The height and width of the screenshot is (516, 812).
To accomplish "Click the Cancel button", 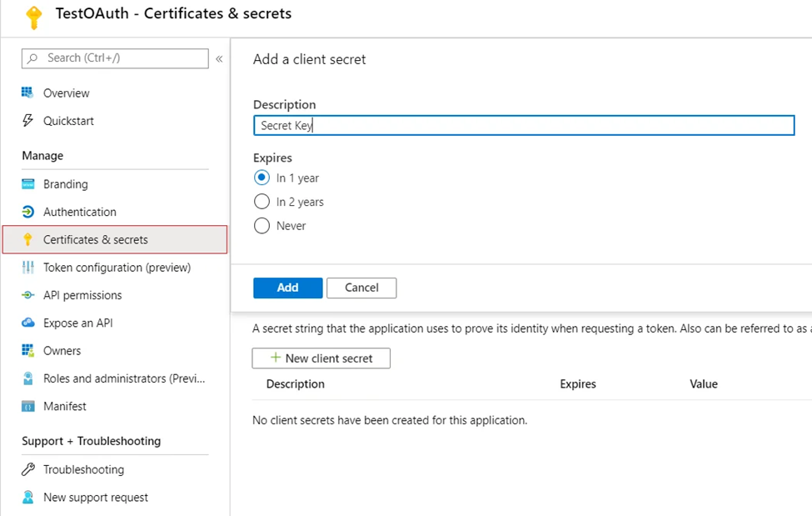I will pyautogui.click(x=361, y=288).
